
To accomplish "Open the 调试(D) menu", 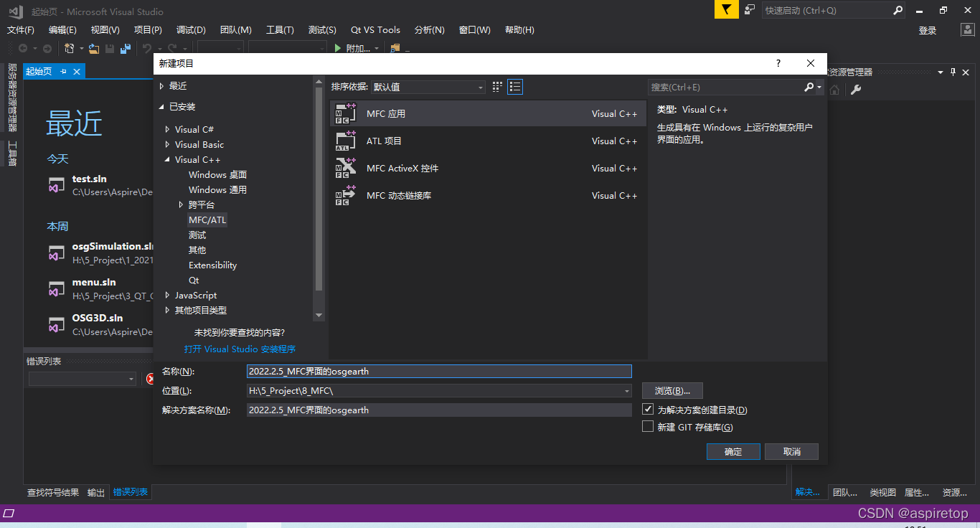I will [x=191, y=30].
